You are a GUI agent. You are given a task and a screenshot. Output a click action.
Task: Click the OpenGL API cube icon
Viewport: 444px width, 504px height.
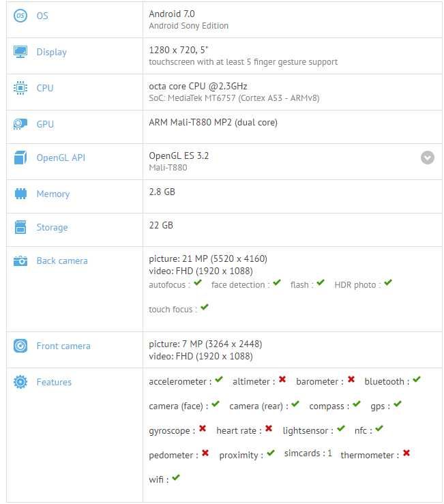[x=20, y=158]
